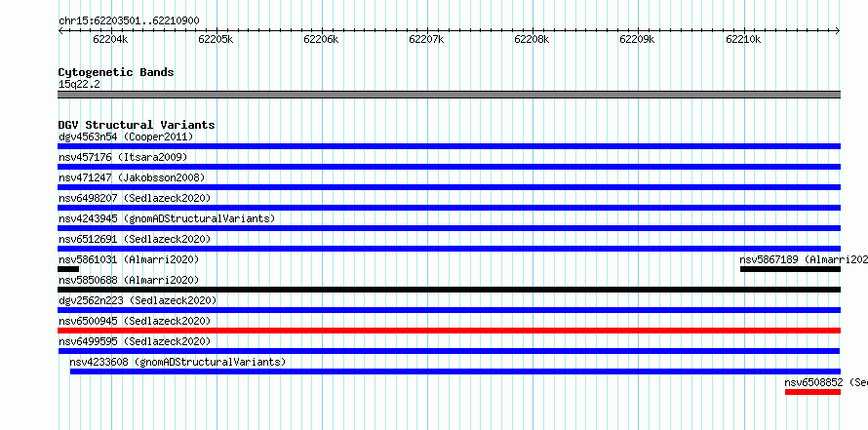Click the blue bar under nsv6498207
The width and height of the screenshot is (868, 430).
coord(449,208)
